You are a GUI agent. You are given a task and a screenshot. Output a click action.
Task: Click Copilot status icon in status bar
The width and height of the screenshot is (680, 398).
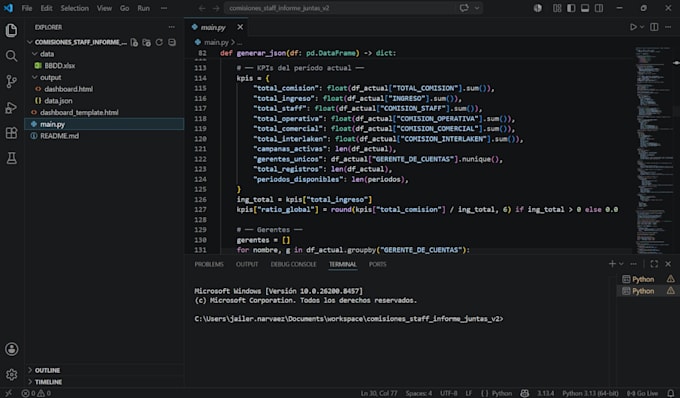point(524,393)
